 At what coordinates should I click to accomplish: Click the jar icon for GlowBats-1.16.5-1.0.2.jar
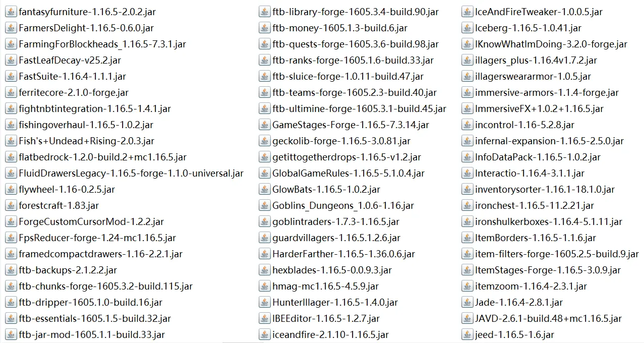(264, 189)
